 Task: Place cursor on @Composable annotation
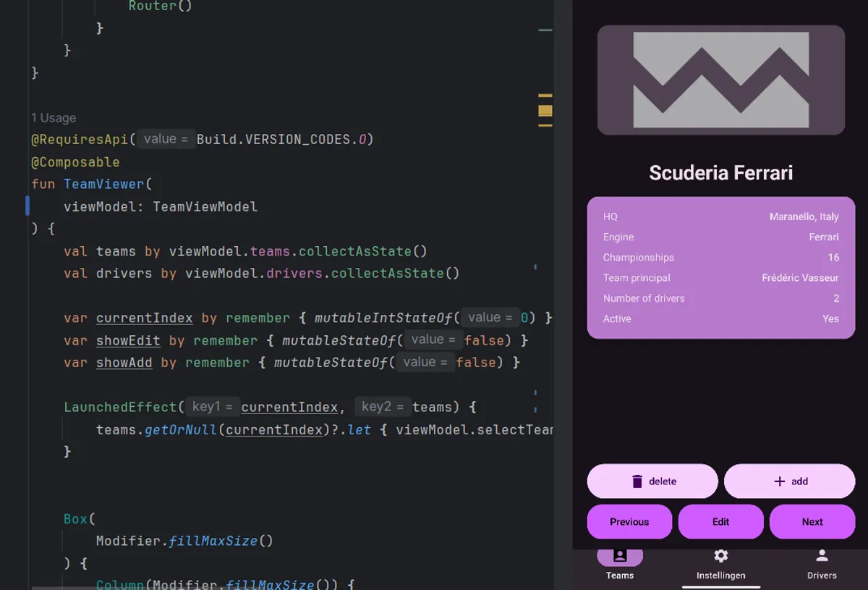point(75,162)
